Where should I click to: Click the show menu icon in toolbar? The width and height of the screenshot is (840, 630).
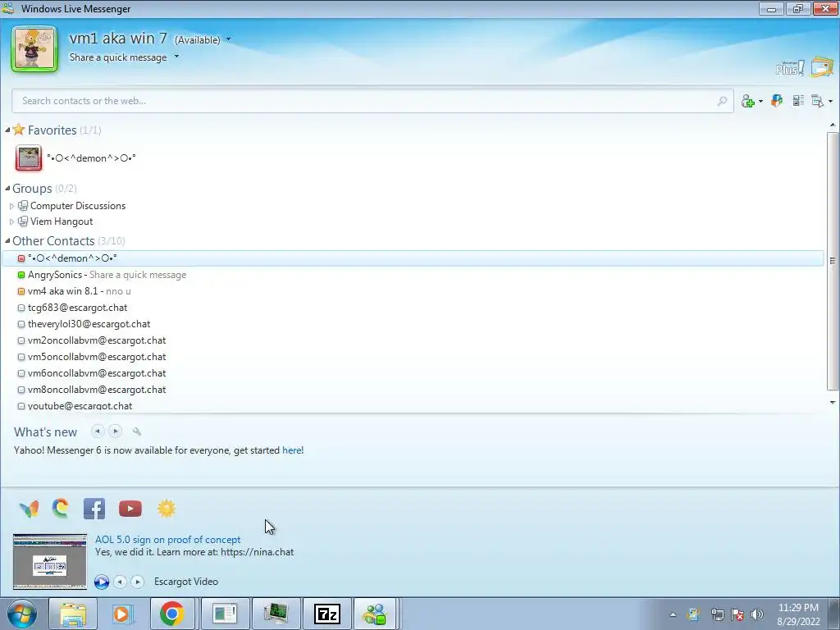click(818, 101)
